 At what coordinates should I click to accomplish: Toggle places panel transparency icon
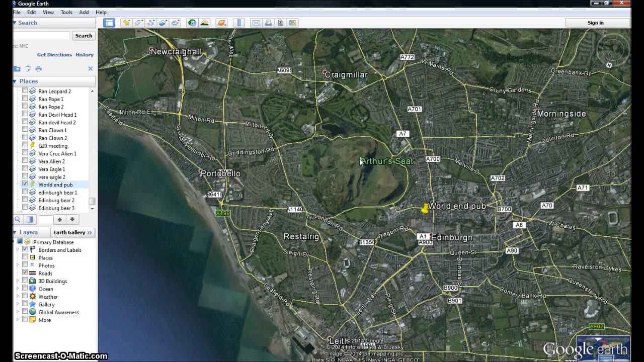[x=30, y=219]
